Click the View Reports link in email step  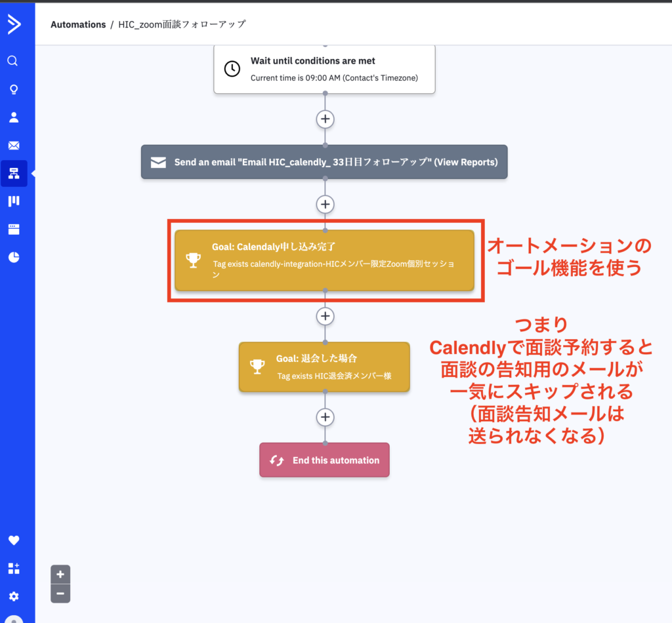466,162
